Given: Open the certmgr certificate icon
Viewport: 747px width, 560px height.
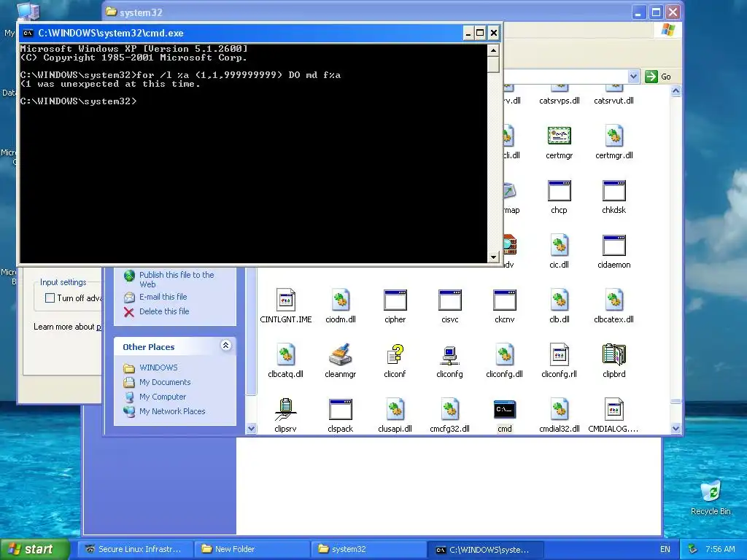Looking at the screenshot, I should click(x=559, y=136).
